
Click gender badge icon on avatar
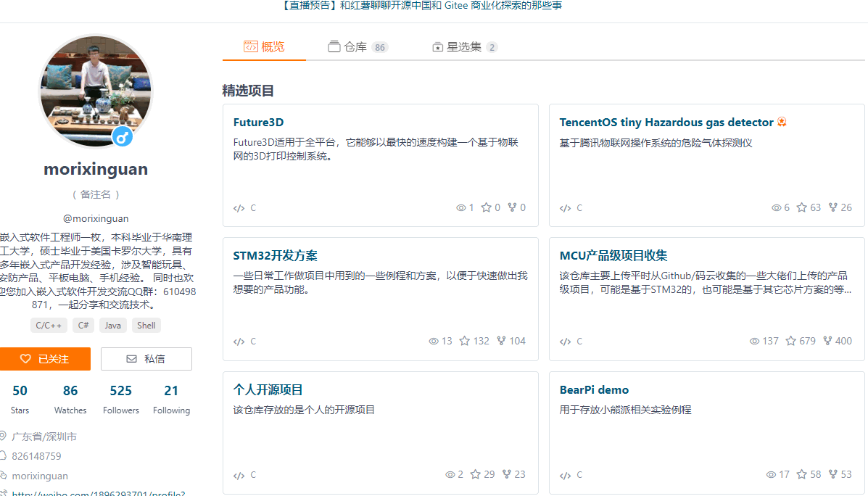pos(123,136)
